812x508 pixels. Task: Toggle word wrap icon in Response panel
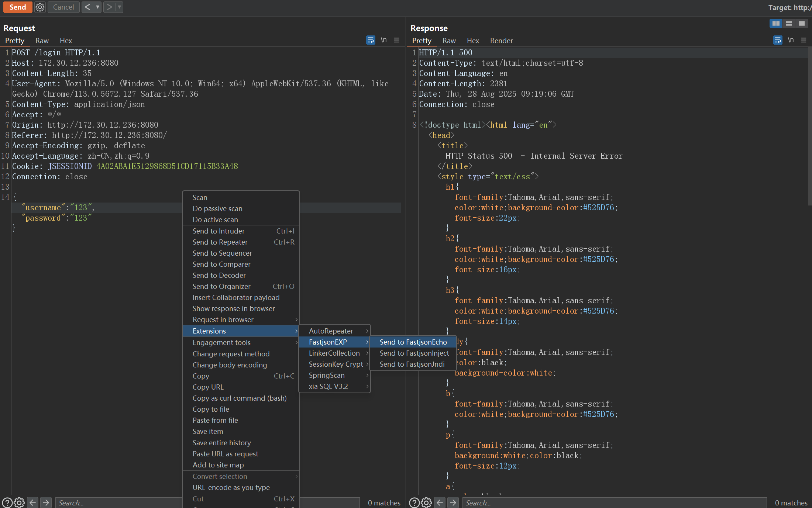click(x=778, y=40)
